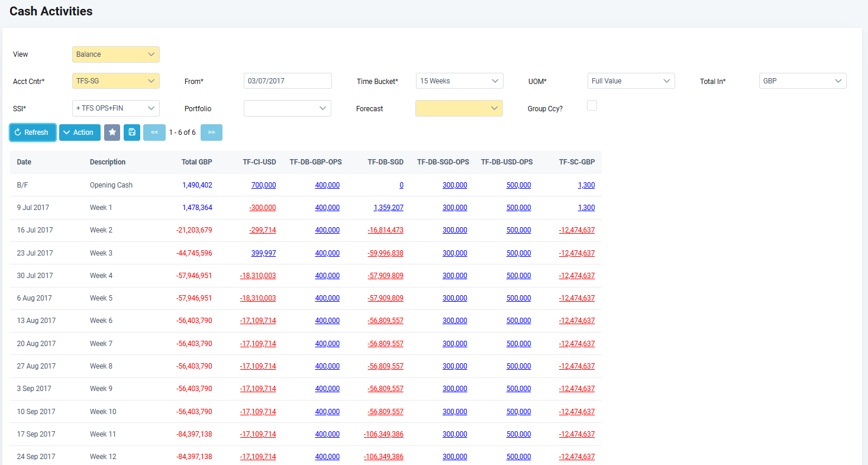868x465 pixels.
Task: Click the From date field 03/07/2017
Action: 288,81
